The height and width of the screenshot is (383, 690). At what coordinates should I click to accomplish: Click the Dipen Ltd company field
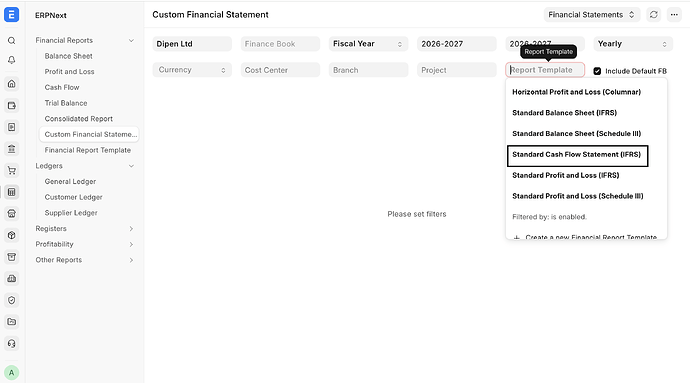192,44
